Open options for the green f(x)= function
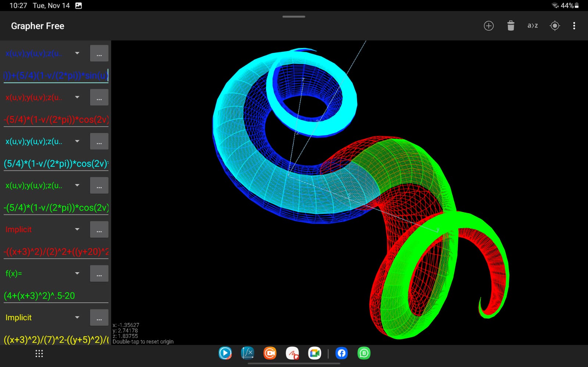Viewport: 588px width, 367px height. (99, 274)
